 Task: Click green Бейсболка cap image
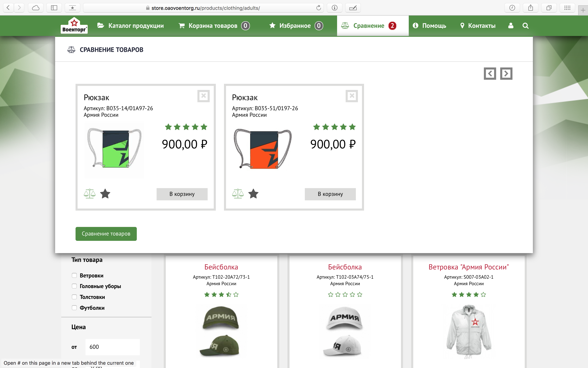221,331
